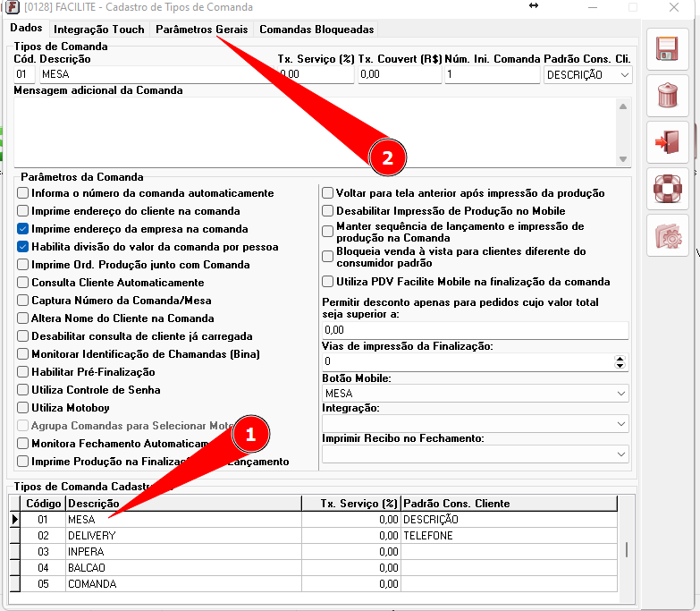Check Desabilitar Impressão de Produção no Mobile
The image size is (700, 611).
pos(328,211)
